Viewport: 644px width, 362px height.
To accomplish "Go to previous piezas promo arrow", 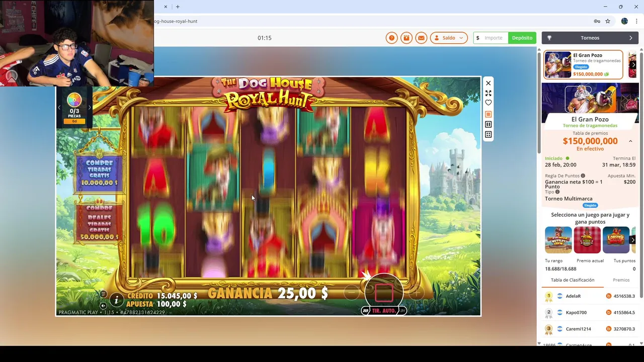I will pos(59,107).
